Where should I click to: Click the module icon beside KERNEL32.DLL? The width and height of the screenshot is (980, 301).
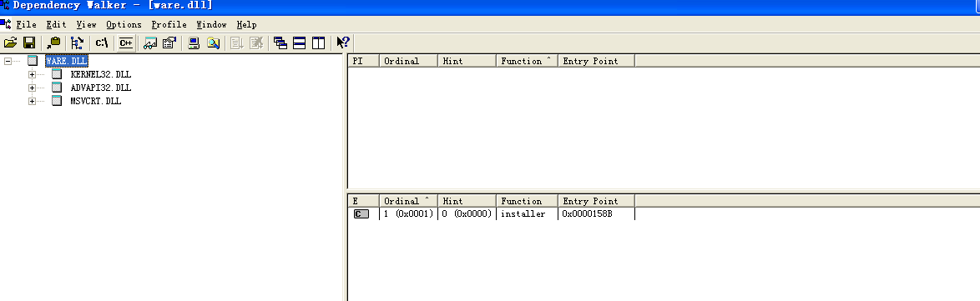57,74
